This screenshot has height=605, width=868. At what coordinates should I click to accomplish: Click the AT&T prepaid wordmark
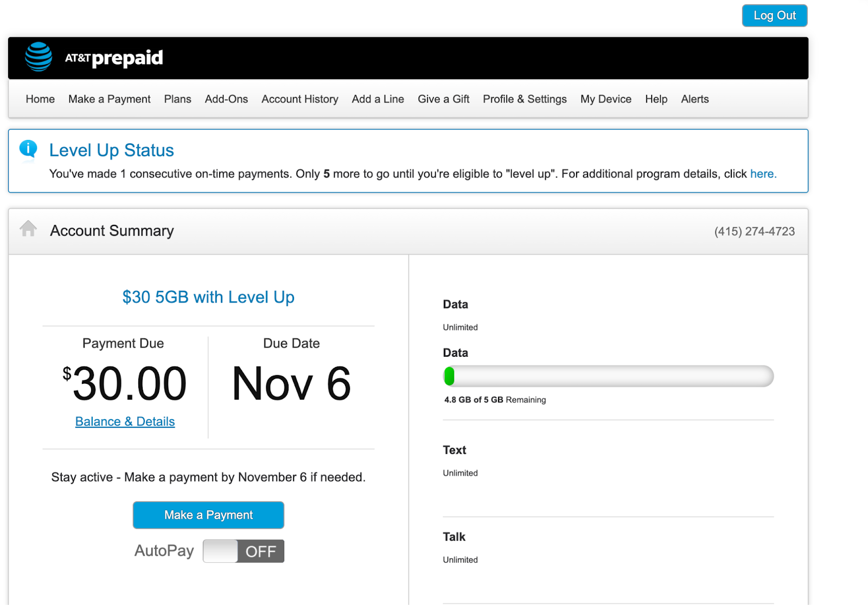tap(113, 57)
